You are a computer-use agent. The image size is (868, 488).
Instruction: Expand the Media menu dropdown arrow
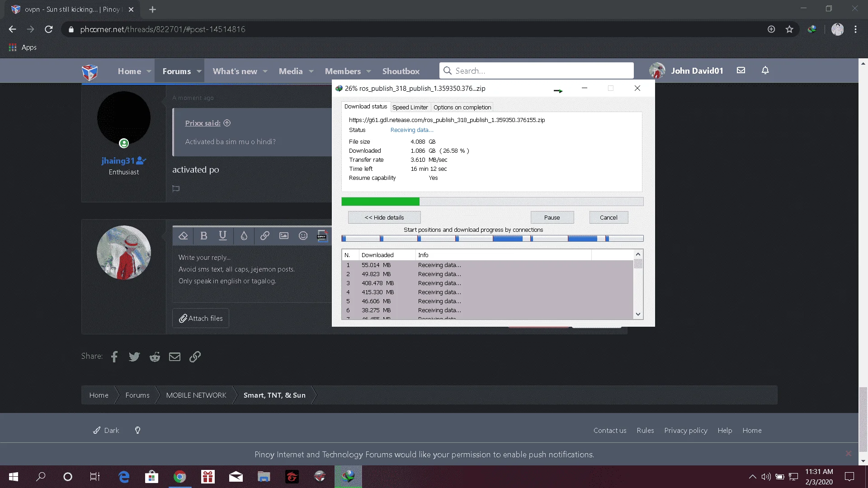[311, 71]
